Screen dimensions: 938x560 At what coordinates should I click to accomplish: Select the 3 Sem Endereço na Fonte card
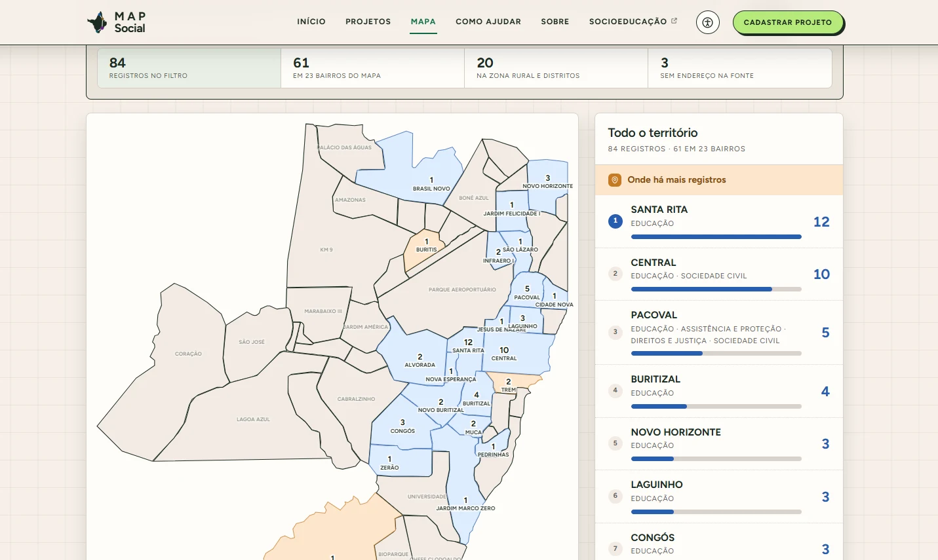pos(740,68)
